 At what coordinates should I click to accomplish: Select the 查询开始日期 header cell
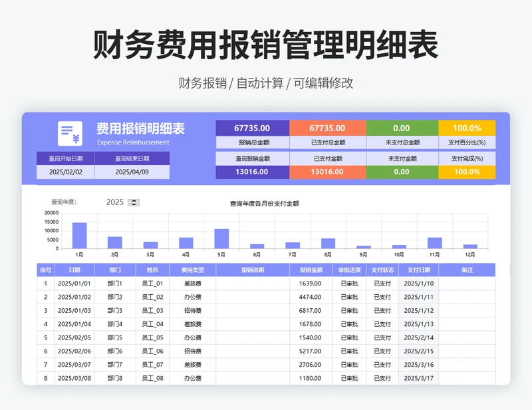pos(65,158)
